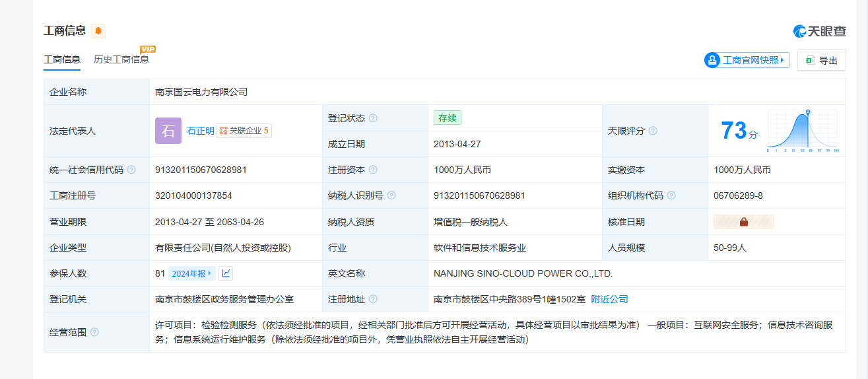868x379 pixels.
Task: Click help icon next to 经营范围
Action: tap(94, 332)
